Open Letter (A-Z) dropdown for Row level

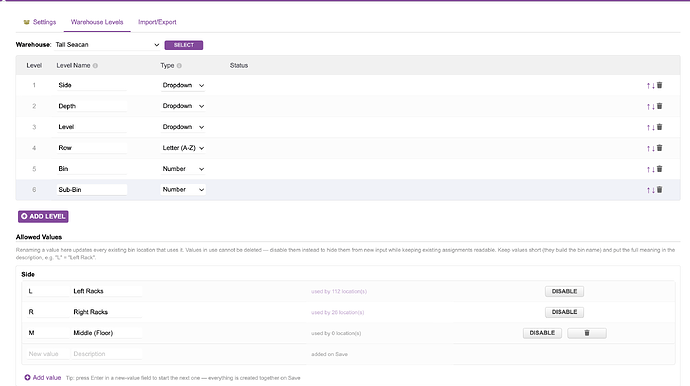(x=183, y=148)
